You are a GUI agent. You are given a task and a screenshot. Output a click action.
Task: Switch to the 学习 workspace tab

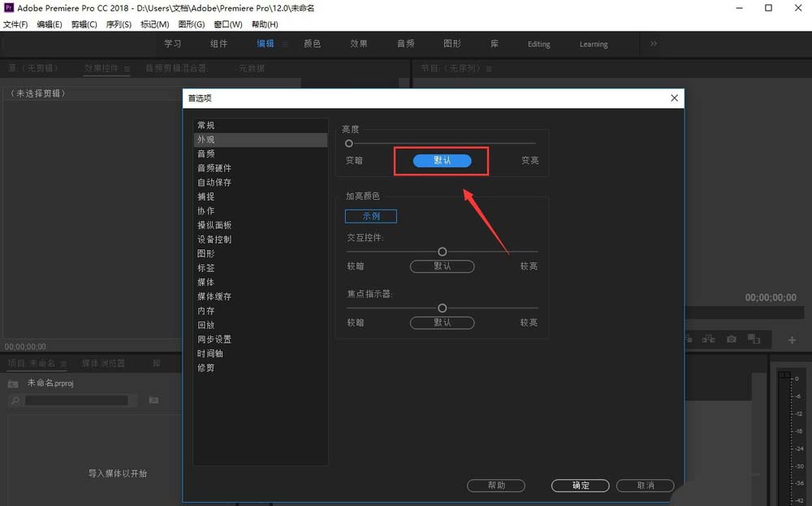coord(173,44)
